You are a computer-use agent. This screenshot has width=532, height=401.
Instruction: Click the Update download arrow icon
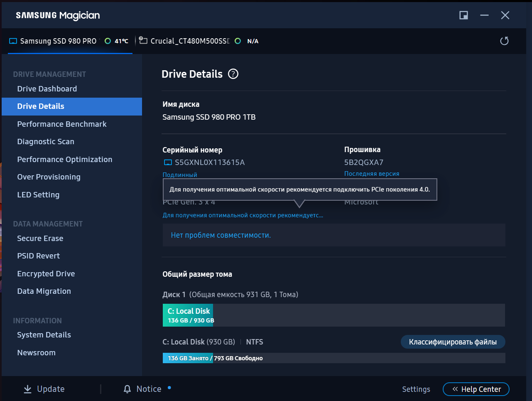click(x=27, y=389)
